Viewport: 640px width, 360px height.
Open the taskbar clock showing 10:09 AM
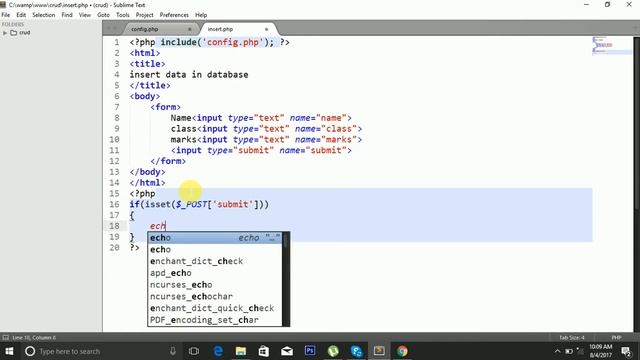pyautogui.click(x=600, y=351)
